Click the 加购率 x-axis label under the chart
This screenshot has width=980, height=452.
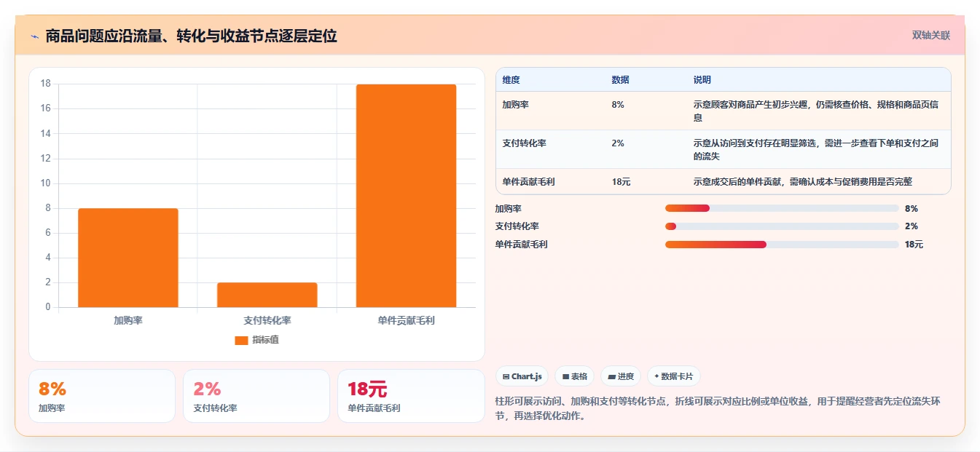click(128, 320)
